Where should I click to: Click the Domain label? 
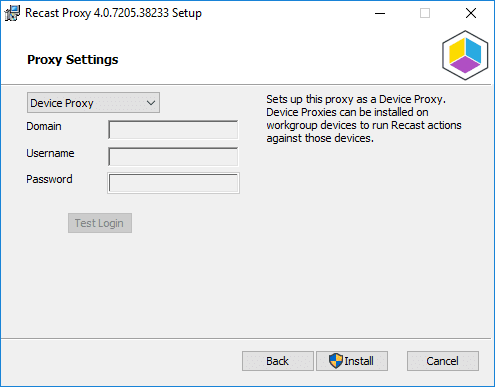click(x=44, y=126)
